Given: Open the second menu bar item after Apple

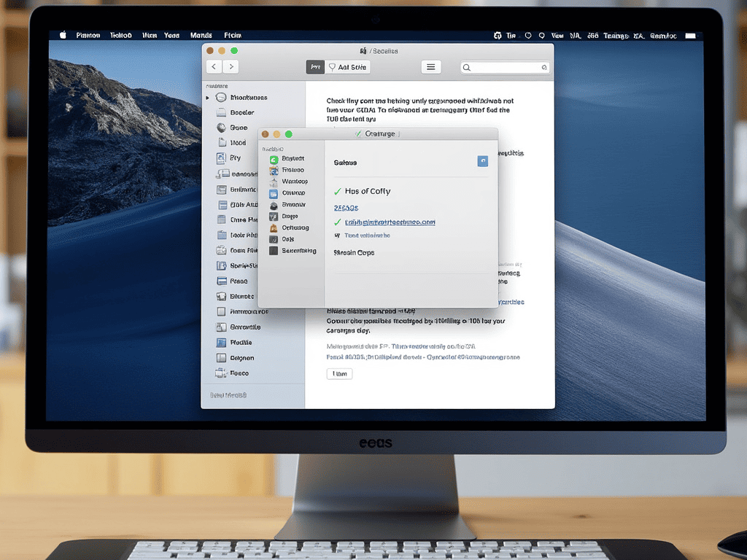Looking at the screenshot, I should pyautogui.click(x=120, y=35).
